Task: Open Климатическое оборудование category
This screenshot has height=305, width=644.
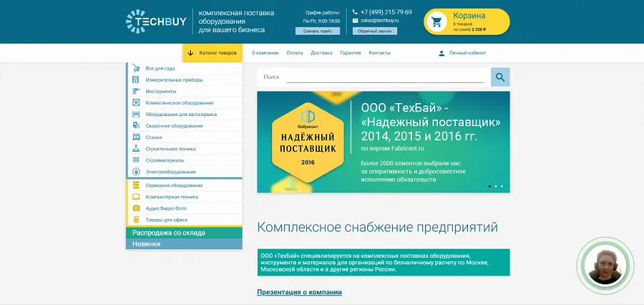Action: pyautogui.click(x=180, y=103)
